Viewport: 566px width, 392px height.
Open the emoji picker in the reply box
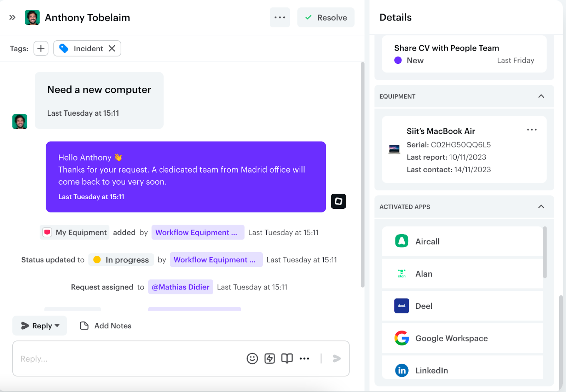coord(252,358)
